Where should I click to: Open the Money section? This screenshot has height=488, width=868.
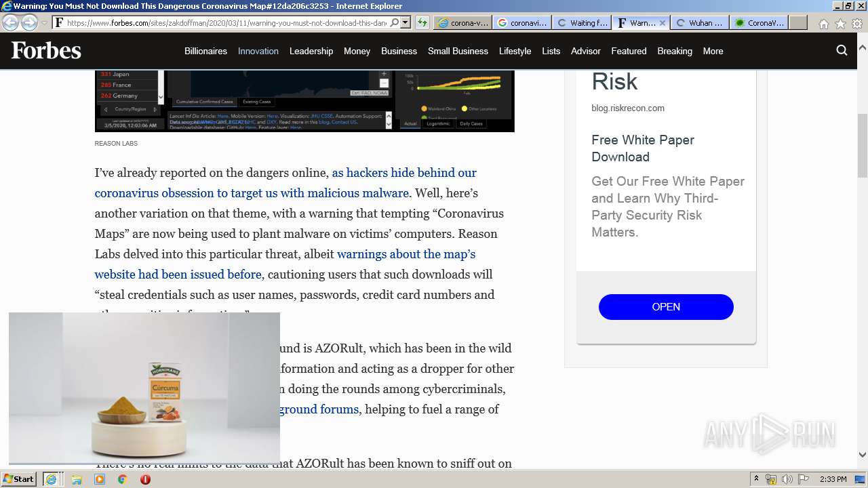(x=357, y=51)
